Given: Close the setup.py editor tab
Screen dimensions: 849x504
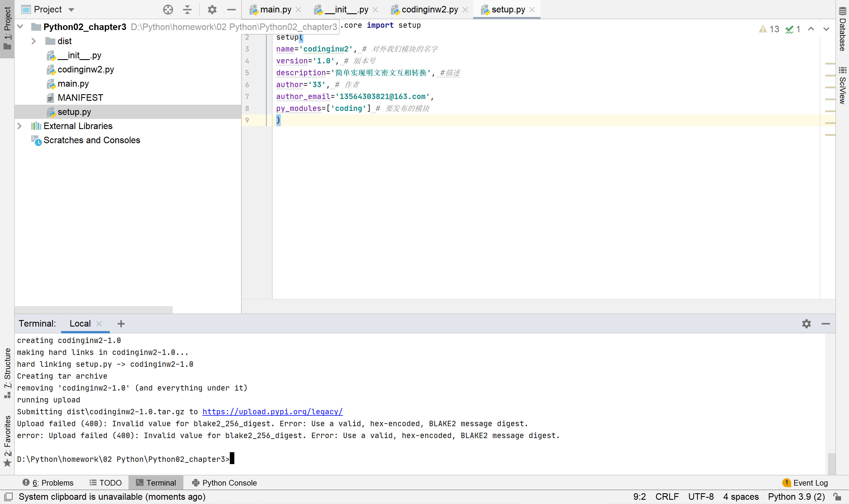Looking at the screenshot, I should click(532, 10).
